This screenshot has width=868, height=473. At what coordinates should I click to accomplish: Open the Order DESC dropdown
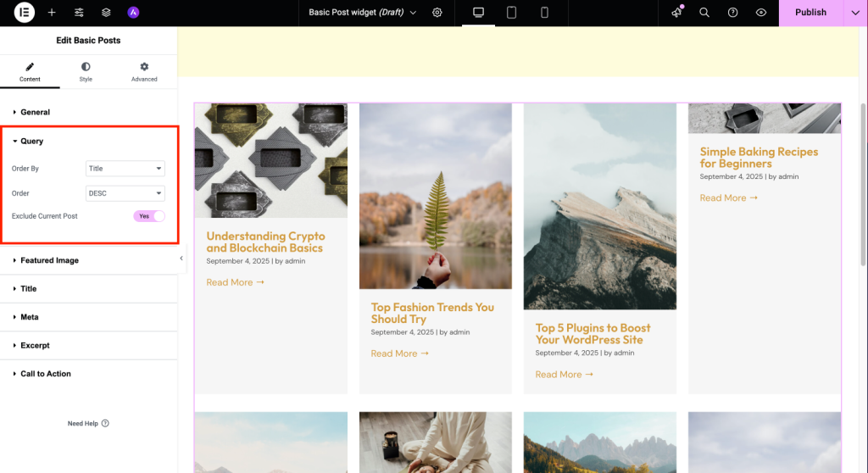click(125, 193)
